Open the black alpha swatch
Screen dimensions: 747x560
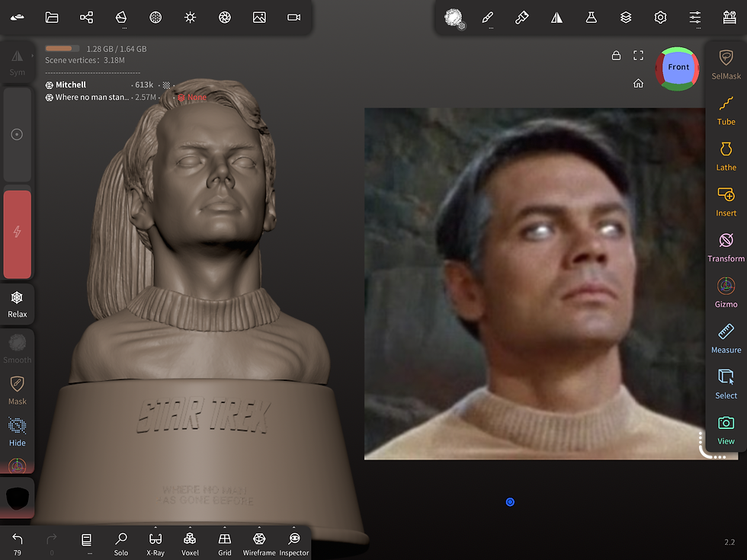point(17,498)
